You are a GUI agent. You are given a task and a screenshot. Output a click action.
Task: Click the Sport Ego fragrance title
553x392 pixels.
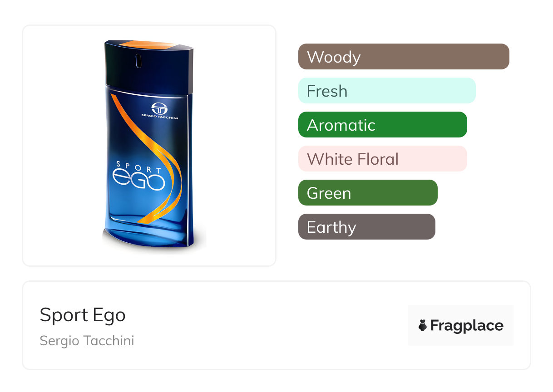click(83, 315)
